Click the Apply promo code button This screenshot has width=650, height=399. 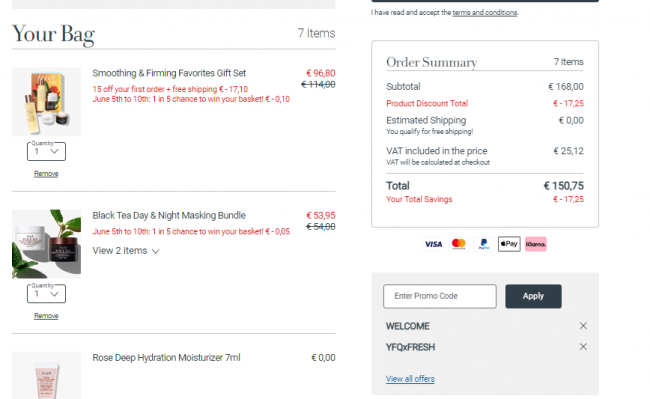point(533,296)
